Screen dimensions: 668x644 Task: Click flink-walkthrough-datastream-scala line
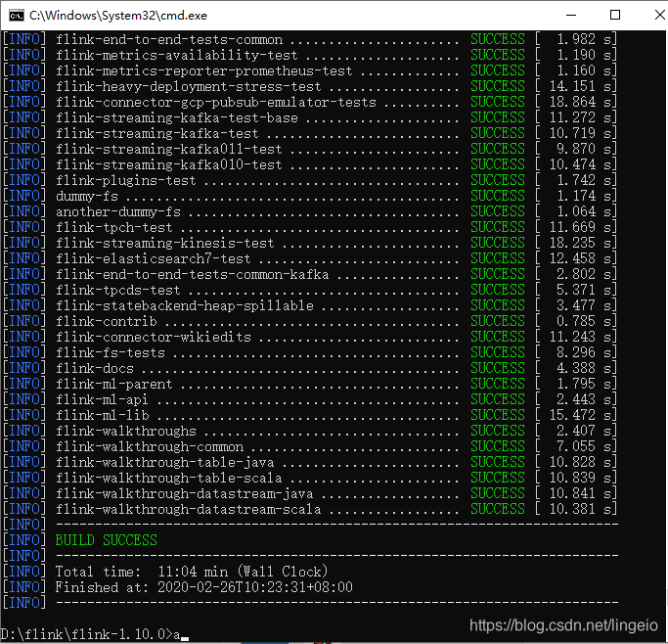[310, 509]
